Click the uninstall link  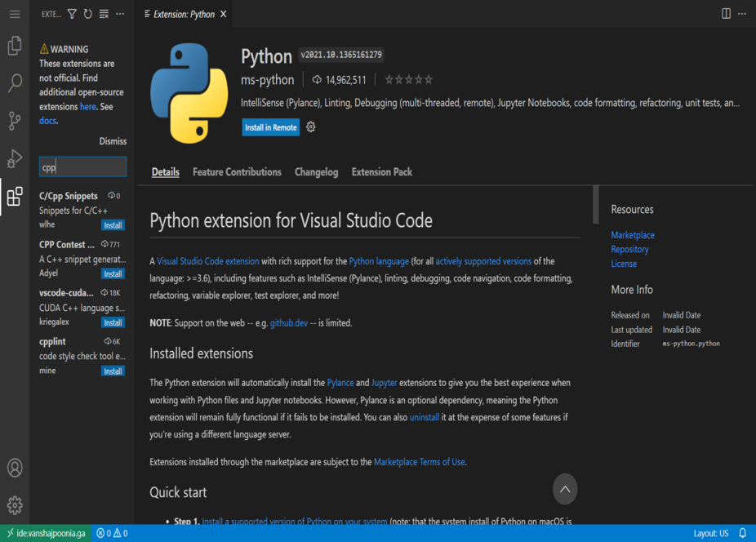(x=425, y=417)
